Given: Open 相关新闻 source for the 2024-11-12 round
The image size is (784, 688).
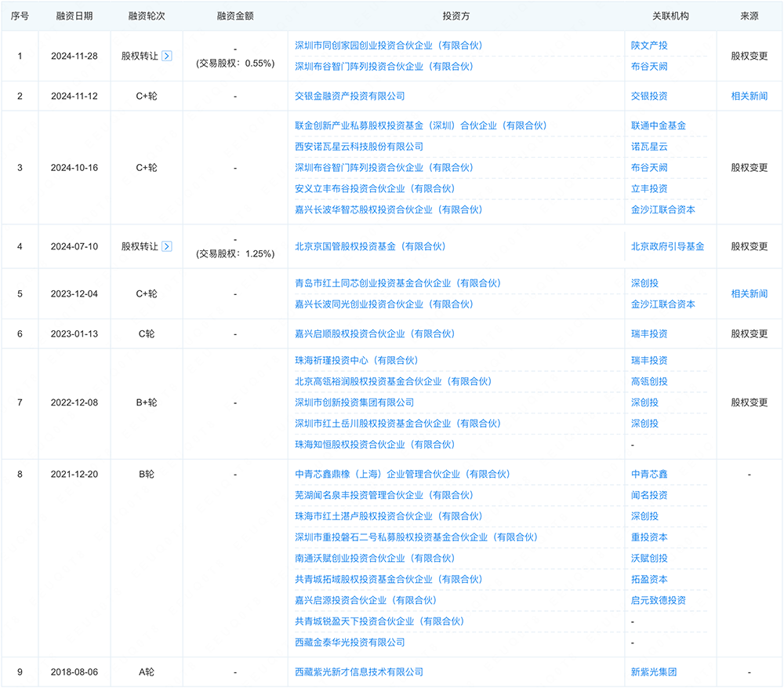Looking at the screenshot, I should (749, 96).
